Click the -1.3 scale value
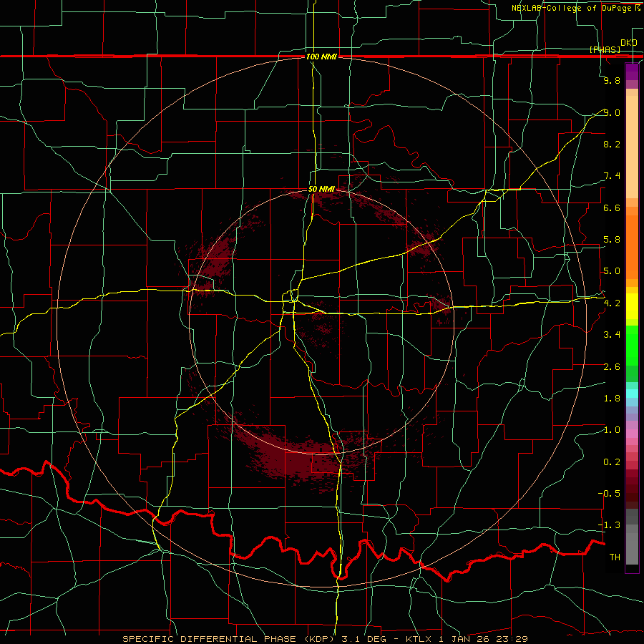644x644 pixels. (x=609, y=525)
